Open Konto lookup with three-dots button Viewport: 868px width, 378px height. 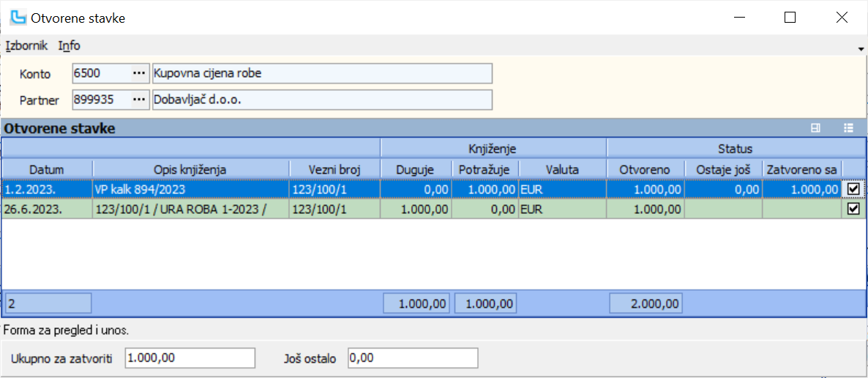point(139,73)
